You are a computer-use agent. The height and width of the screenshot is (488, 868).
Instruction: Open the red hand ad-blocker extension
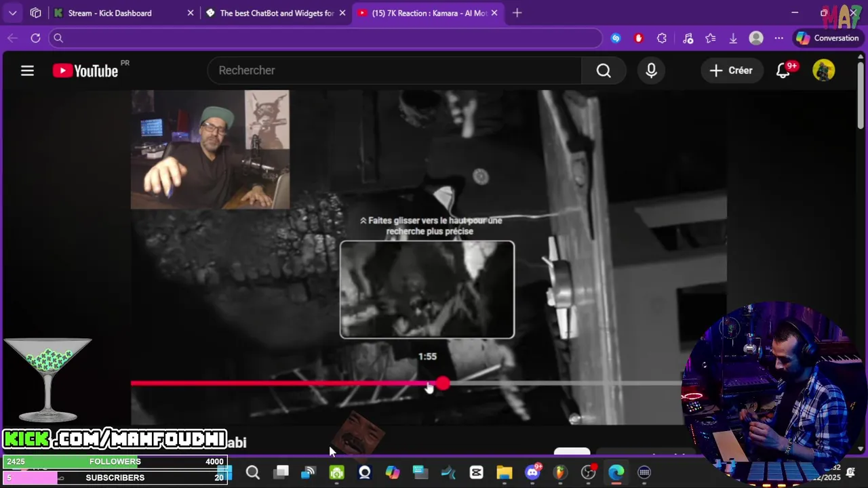(638, 38)
